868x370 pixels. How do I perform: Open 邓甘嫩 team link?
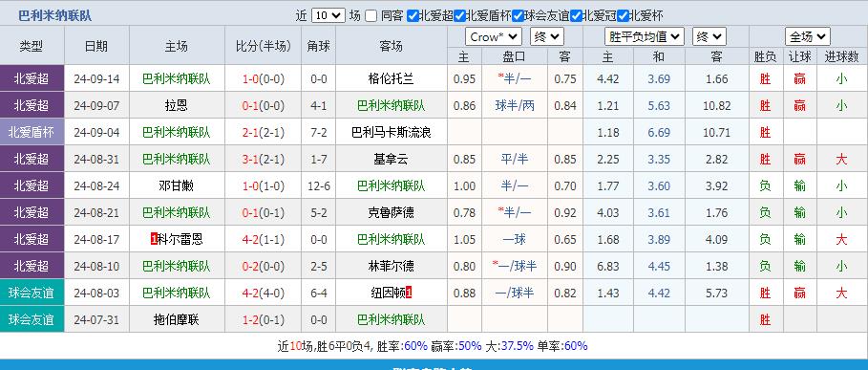176,185
